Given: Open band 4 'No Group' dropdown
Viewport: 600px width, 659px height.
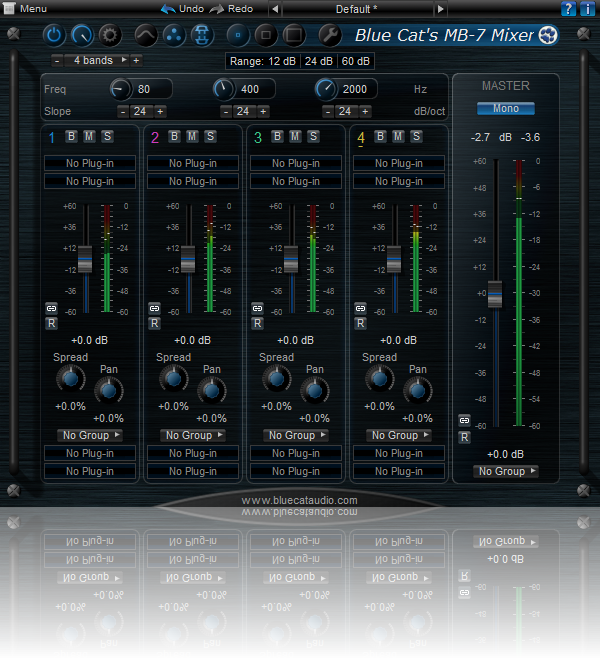Looking at the screenshot, I should (399, 435).
